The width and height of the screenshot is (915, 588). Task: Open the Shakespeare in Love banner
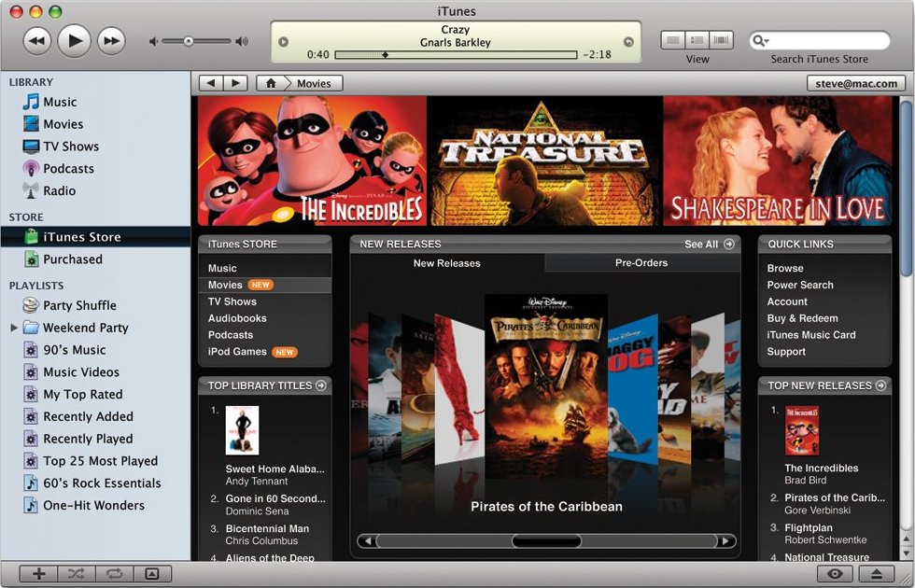[x=777, y=161]
